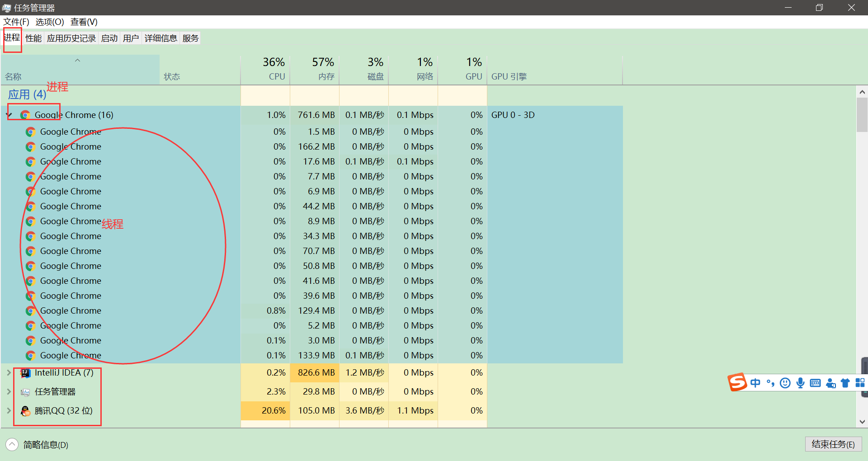Screen dimensions: 868x461
Task: Open the Sogou toolbox grid icon
Action: coord(860,383)
